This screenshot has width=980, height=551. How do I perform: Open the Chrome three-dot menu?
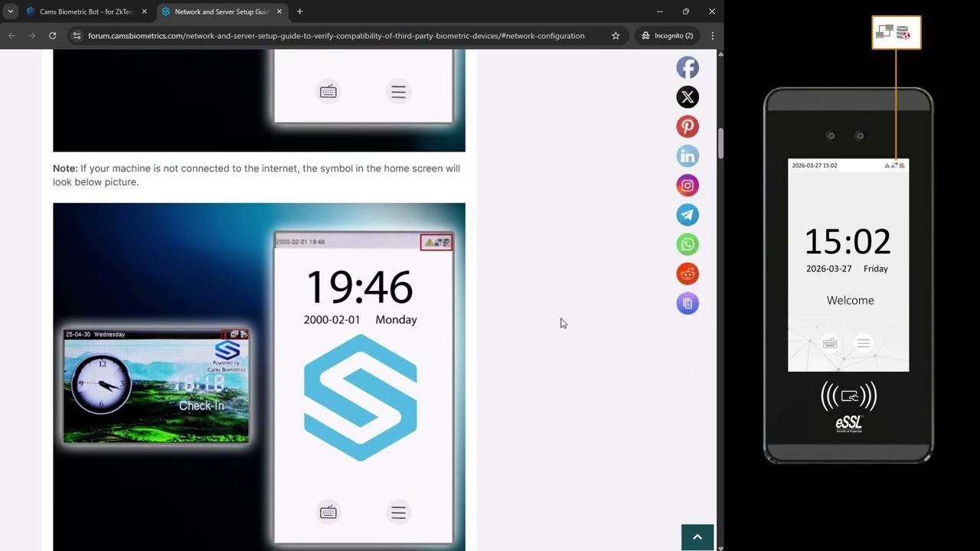click(x=713, y=35)
